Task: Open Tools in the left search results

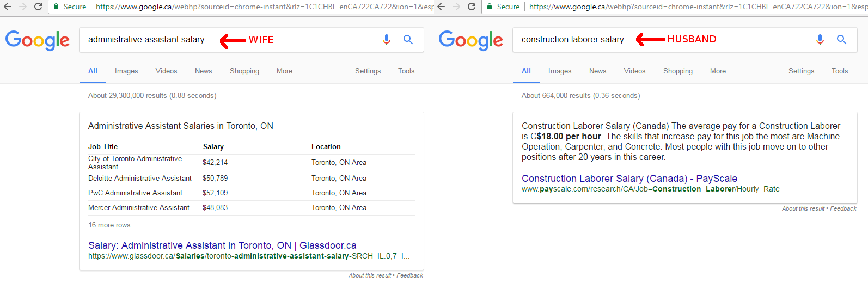Action: tap(406, 71)
